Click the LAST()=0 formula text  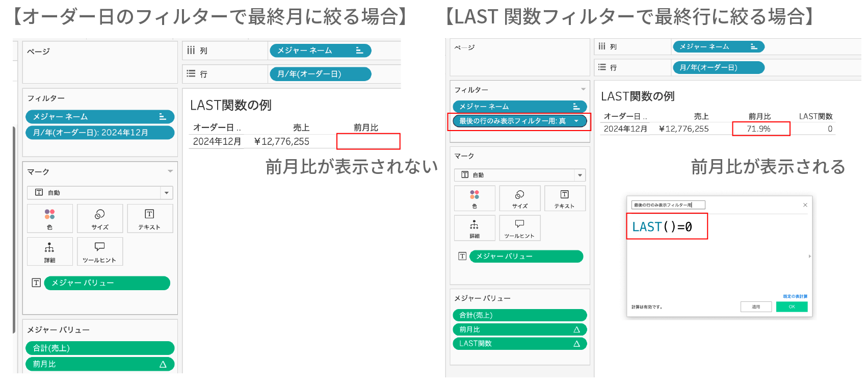(662, 227)
